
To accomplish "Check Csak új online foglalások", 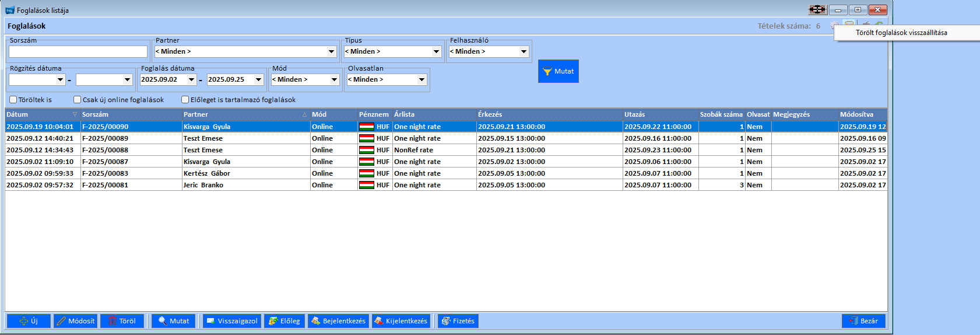I will click(77, 100).
